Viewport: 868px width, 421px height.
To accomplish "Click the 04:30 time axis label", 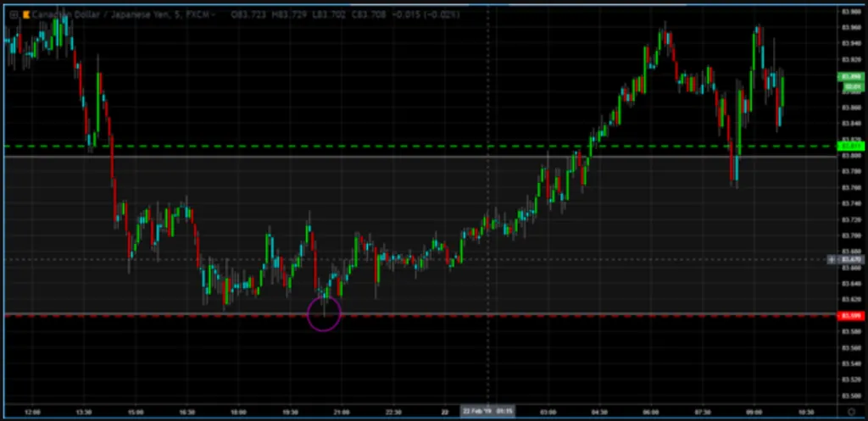I will point(599,413).
